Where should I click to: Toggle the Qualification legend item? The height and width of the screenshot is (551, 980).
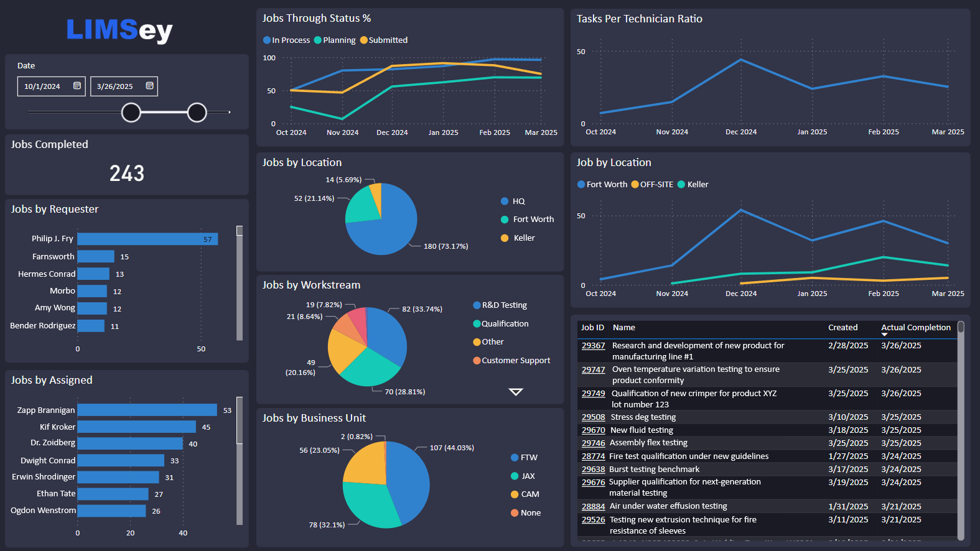point(501,324)
